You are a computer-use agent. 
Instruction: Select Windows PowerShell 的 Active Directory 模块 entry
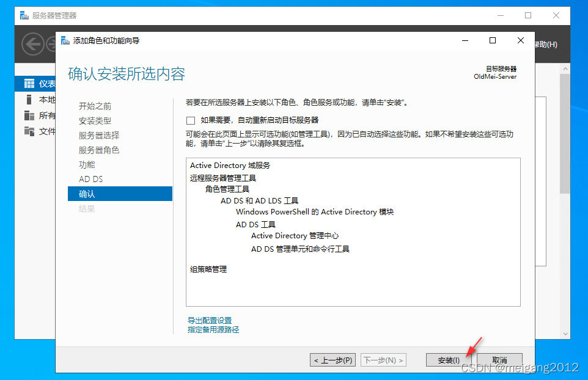[x=315, y=212]
